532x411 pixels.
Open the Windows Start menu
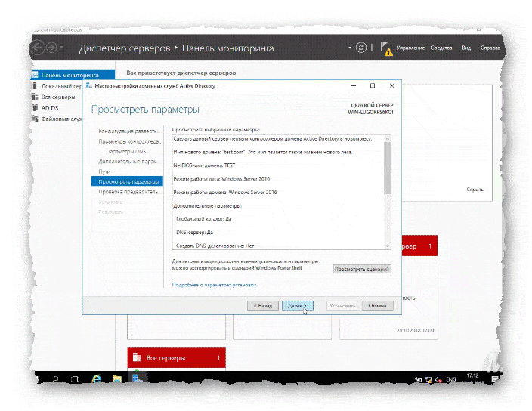click(34, 379)
